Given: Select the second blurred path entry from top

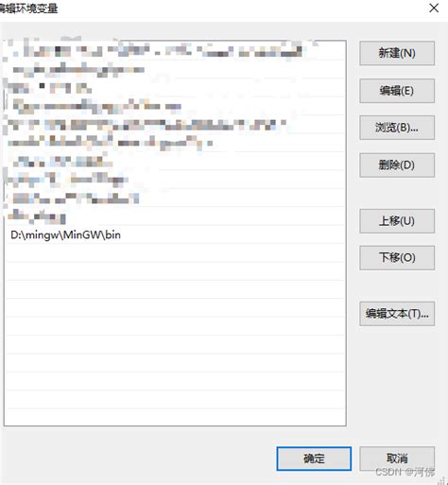Looking at the screenshot, I should pyautogui.click(x=175, y=69).
